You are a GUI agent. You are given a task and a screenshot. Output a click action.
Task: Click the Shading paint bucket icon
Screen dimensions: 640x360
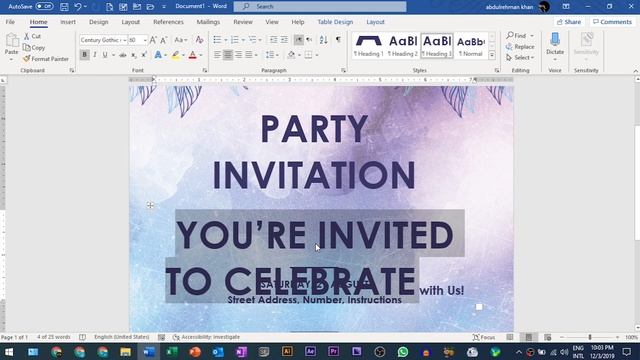(291, 55)
